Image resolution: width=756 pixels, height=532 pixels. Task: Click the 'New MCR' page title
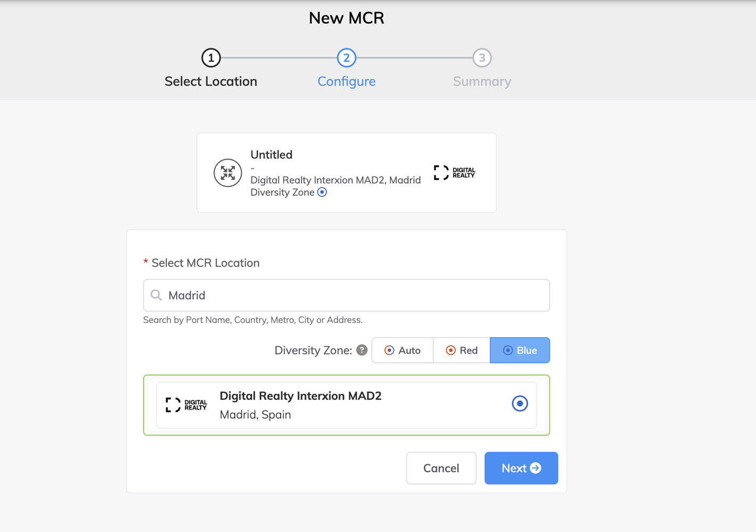[x=347, y=18]
